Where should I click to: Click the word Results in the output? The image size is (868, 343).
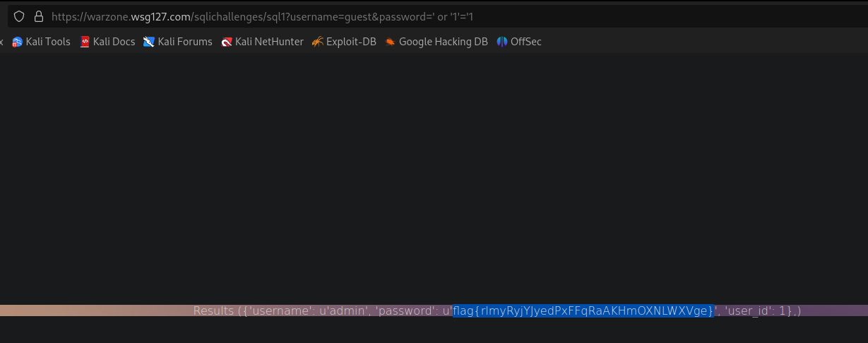(x=214, y=310)
